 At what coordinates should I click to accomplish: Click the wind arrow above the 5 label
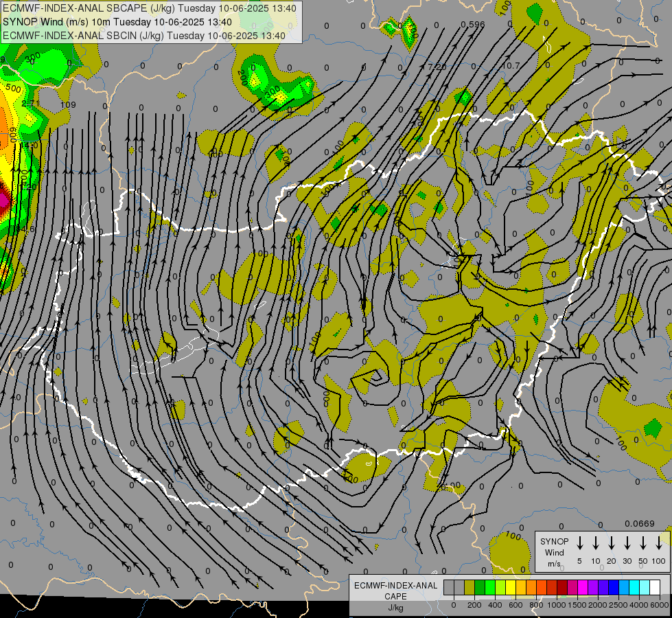tap(579, 542)
